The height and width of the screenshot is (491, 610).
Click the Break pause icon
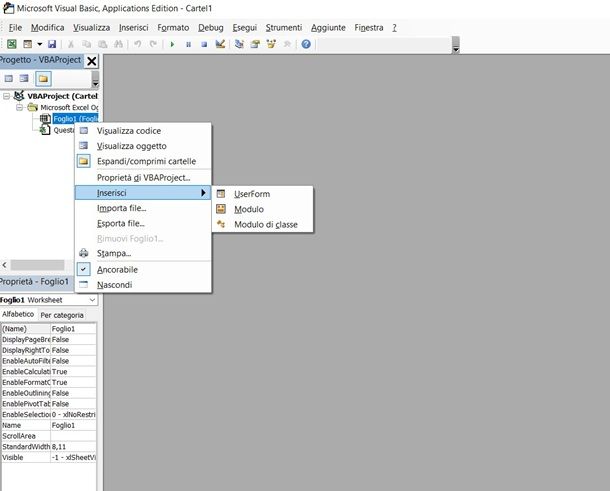point(188,44)
